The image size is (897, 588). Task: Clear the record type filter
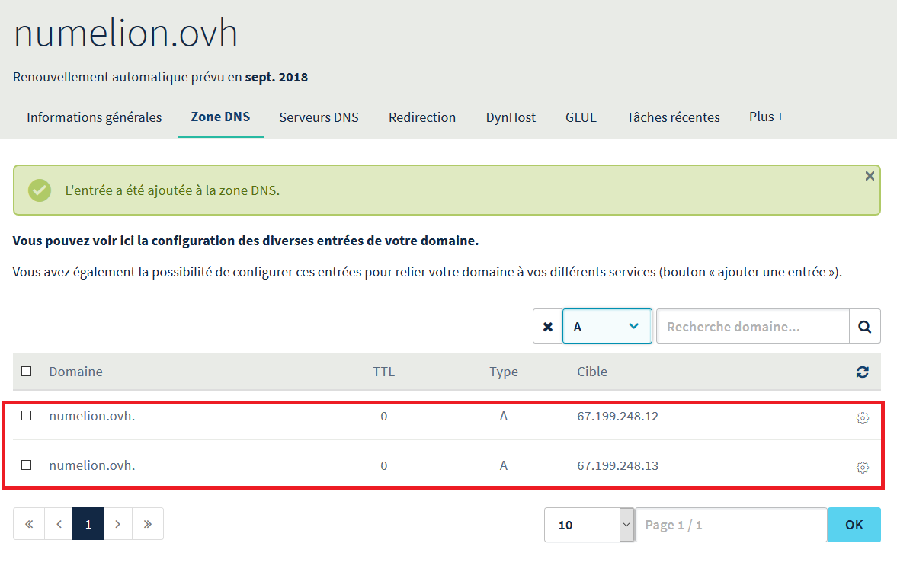point(547,327)
